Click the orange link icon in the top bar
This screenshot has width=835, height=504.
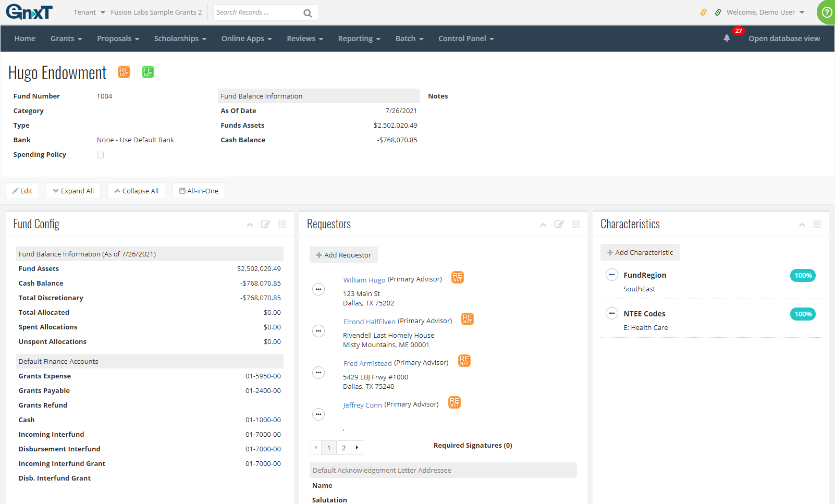coord(704,11)
